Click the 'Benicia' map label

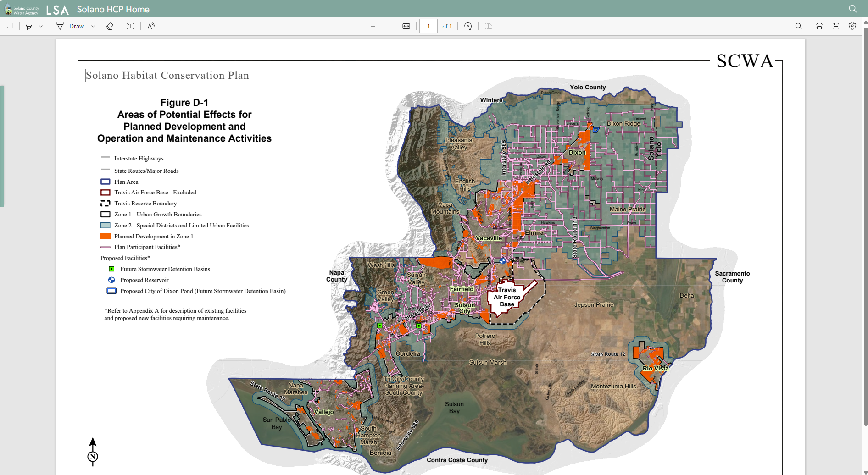[380, 453]
